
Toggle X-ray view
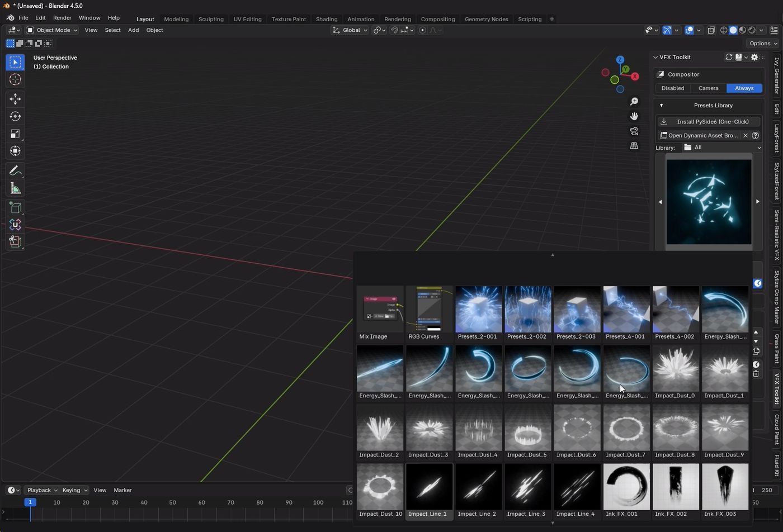[711, 30]
